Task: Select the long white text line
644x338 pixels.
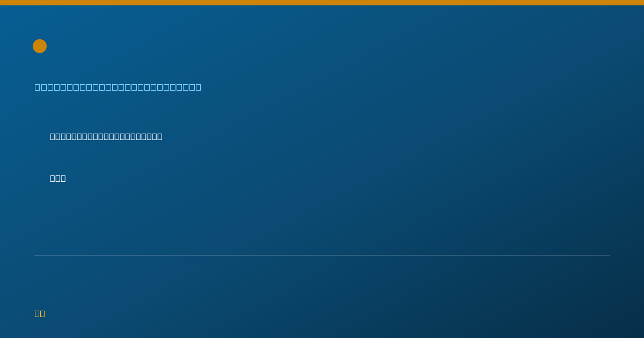Action: click(x=106, y=136)
